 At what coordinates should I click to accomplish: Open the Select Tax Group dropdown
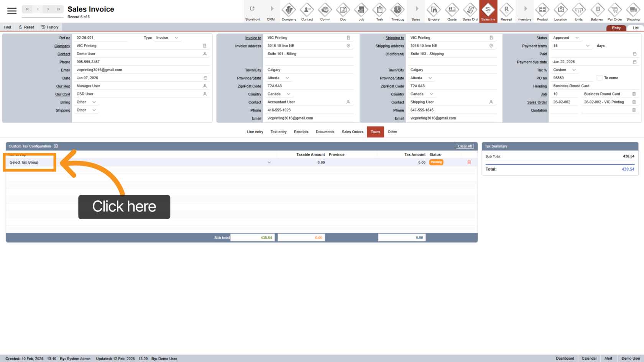[269, 162]
